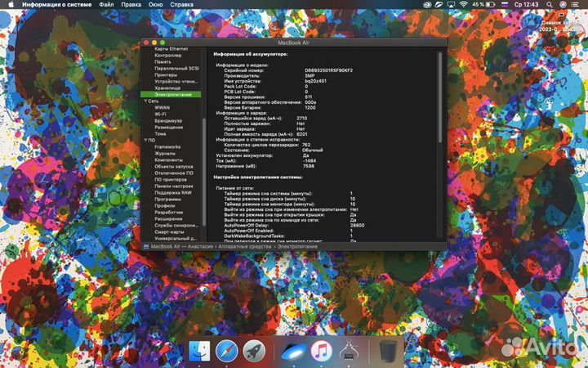The image size is (588, 368).
Task: Select ПО принтеров in sidebar
Action: coord(170,179)
